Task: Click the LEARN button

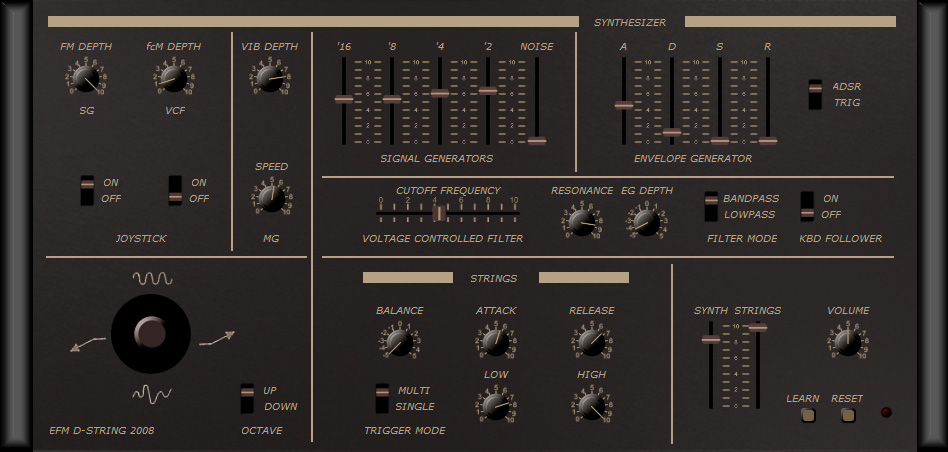Action: (808, 415)
